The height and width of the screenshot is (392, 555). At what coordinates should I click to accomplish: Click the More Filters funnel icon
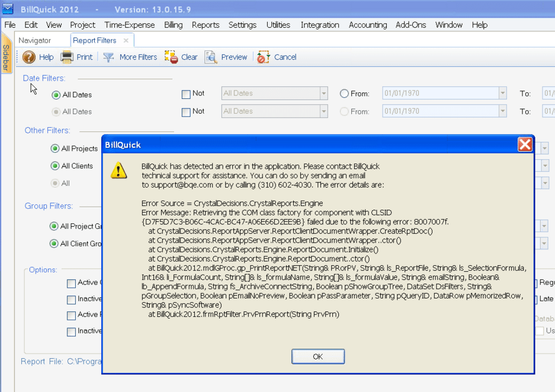(x=108, y=57)
